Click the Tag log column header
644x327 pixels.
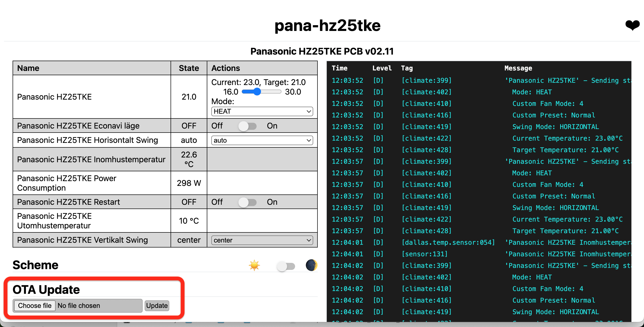click(407, 68)
